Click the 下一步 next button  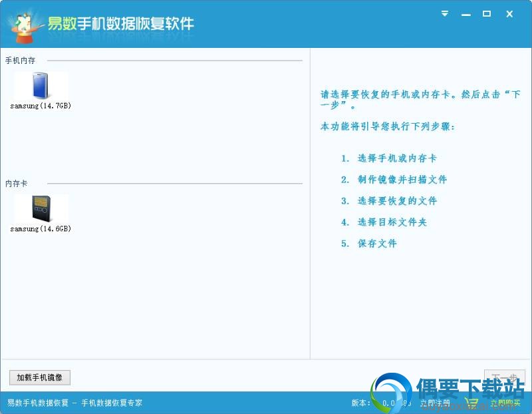(x=505, y=377)
